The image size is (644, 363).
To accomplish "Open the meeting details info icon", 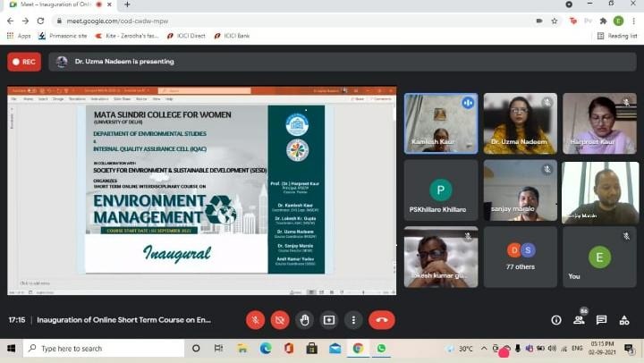I will pyautogui.click(x=556, y=319).
